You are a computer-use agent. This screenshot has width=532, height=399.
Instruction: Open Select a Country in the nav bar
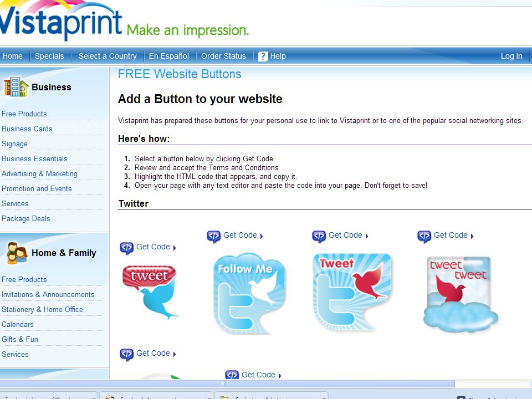(x=108, y=57)
